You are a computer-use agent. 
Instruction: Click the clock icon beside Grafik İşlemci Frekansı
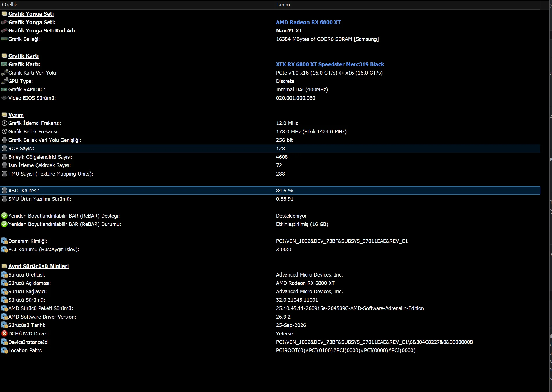click(4, 123)
